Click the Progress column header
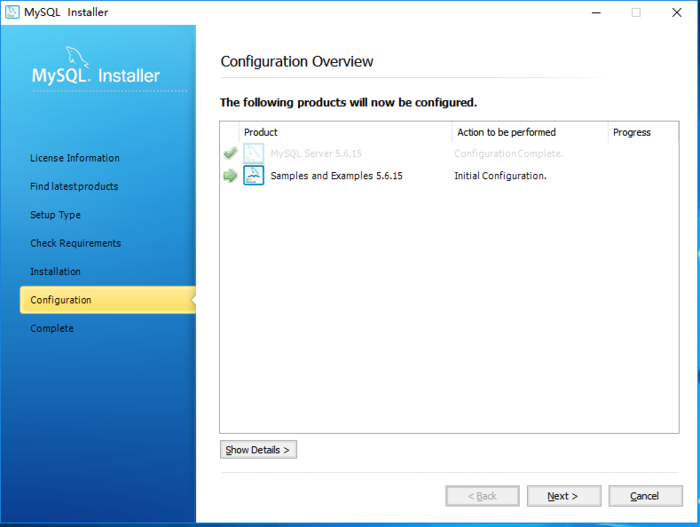Image resolution: width=700 pixels, height=527 pixels. coord(643,132)
